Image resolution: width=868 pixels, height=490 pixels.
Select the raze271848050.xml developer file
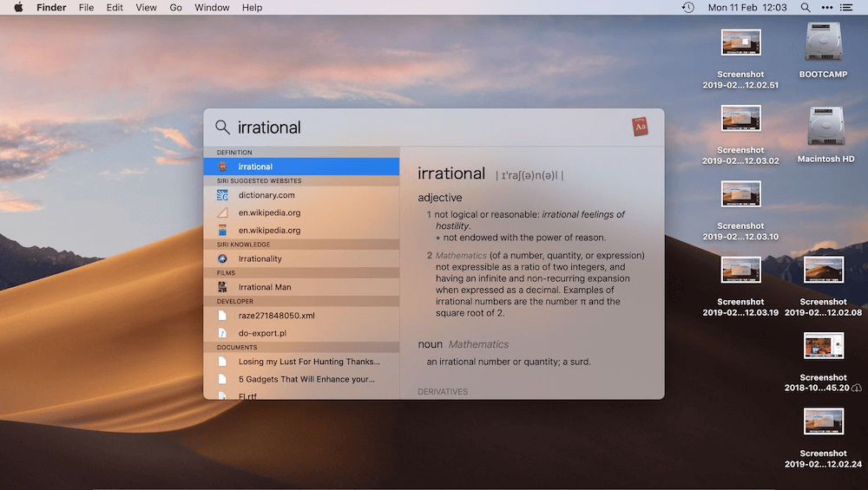click(276, 316)
